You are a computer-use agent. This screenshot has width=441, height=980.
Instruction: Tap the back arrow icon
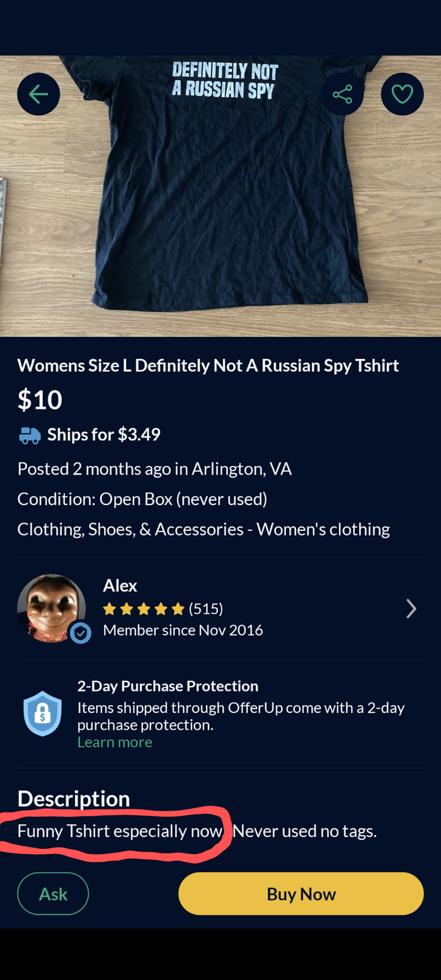click(x=38, y=94)
